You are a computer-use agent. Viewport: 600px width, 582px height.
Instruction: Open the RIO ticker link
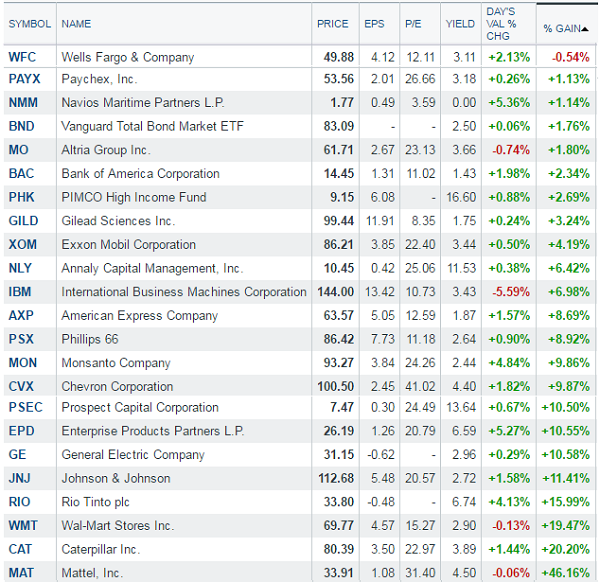pyautogui.click(x=19, y=502)
